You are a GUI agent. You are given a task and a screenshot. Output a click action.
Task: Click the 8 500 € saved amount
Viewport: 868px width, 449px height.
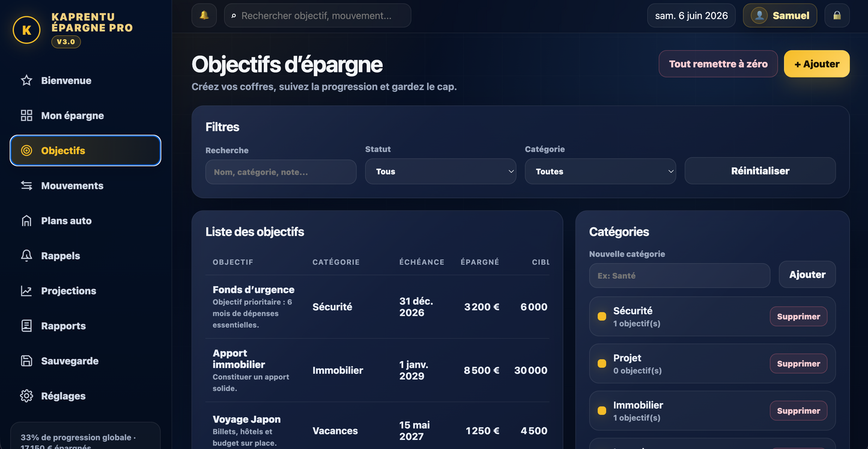coord(482,370)
